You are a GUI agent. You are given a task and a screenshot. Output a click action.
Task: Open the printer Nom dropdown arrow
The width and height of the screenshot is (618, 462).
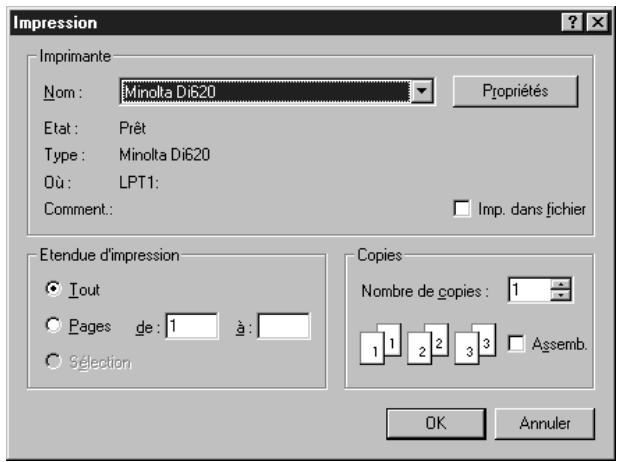422,91
